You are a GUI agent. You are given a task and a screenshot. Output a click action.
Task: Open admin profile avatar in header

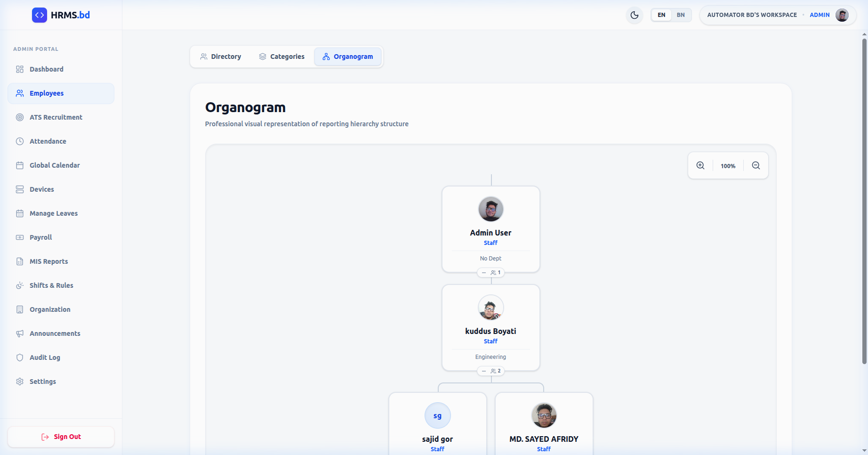tap(842, 15)
